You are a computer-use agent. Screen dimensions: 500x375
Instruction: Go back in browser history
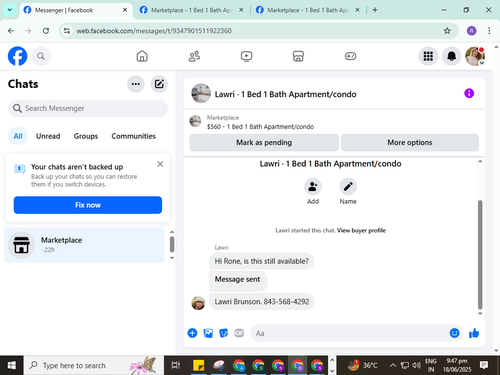pyautogui.click(x=11, y=31)
